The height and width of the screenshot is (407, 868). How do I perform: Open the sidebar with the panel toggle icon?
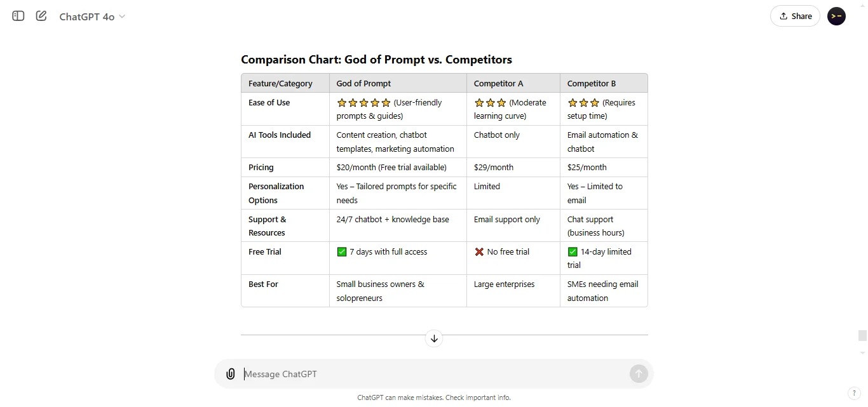coord(17,16)
